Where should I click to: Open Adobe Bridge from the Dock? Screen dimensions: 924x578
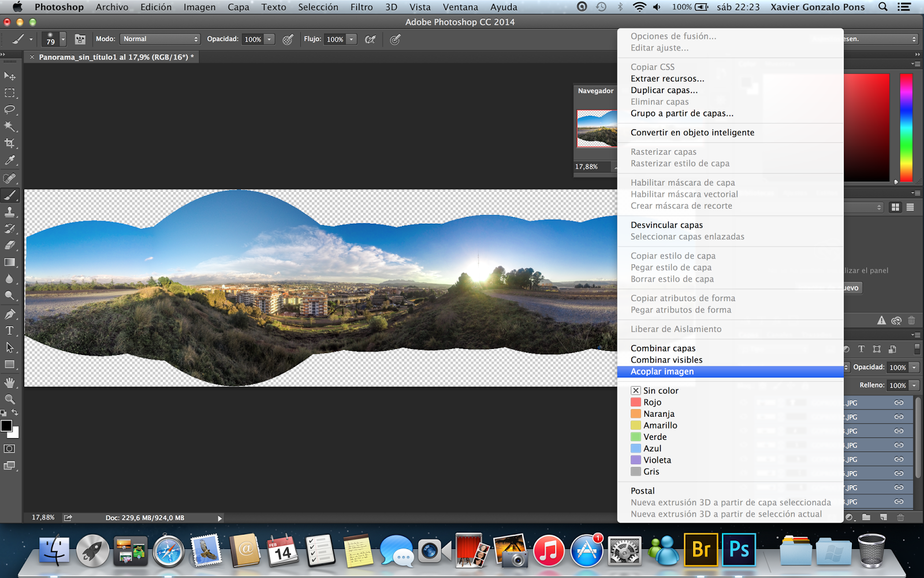pos(701,549)
